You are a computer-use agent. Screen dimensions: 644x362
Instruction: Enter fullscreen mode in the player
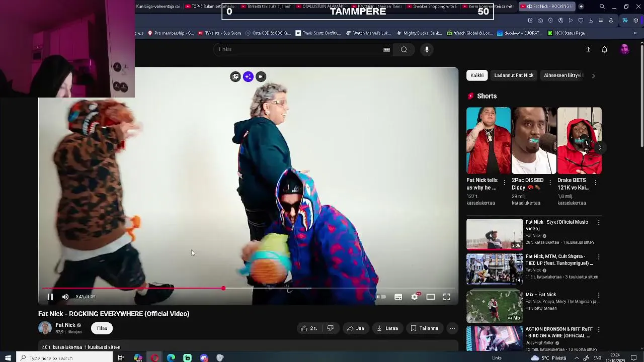[447, 297]
